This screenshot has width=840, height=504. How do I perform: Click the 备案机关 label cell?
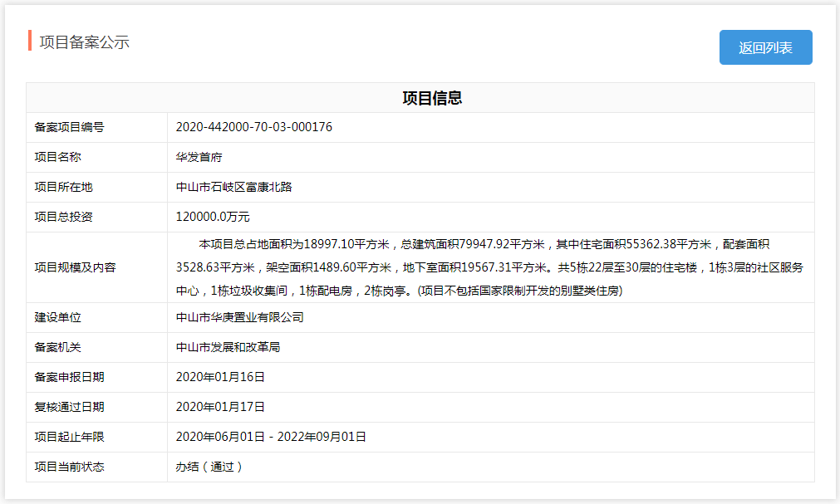[x=97, y=348]
